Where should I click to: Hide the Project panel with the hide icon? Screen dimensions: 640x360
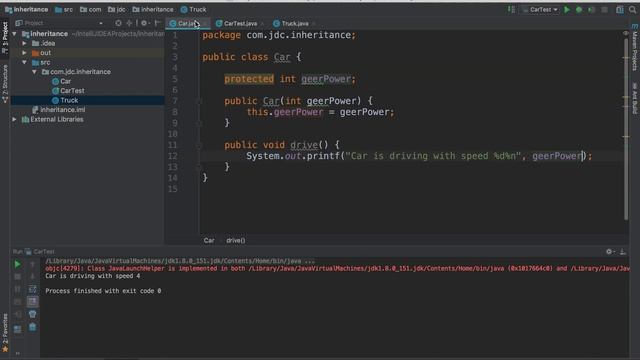tap(158, 23)
